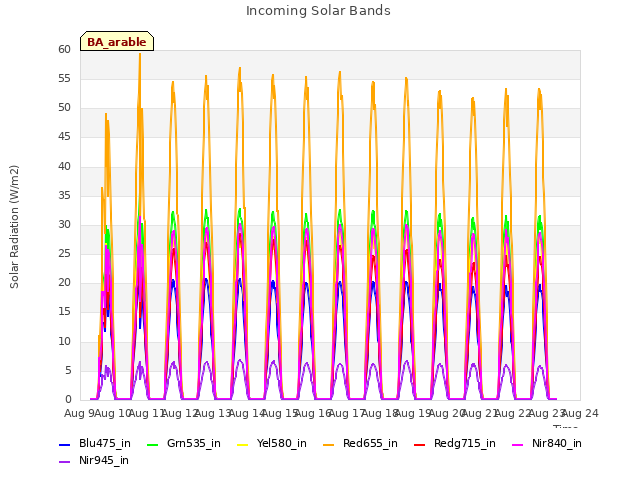Click the BA_arable annotation label
This screenshot has height=480, width=640.
click(117, 42)
